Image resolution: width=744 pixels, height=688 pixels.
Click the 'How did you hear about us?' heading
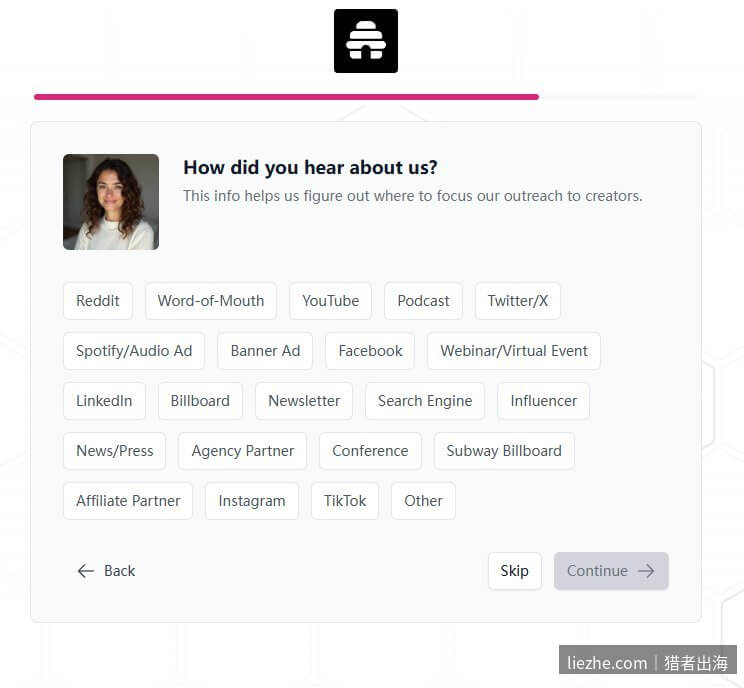click(310, 167)
